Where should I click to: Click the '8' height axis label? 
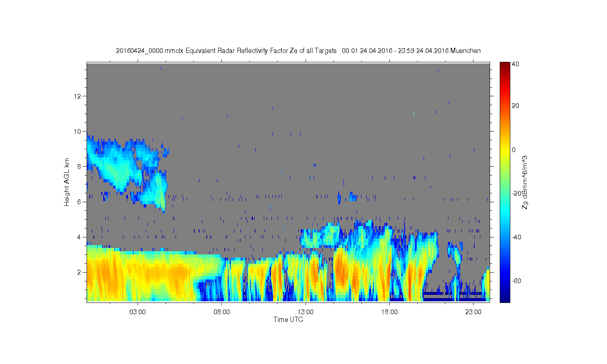pyautogui.click(x=80, y=166)
